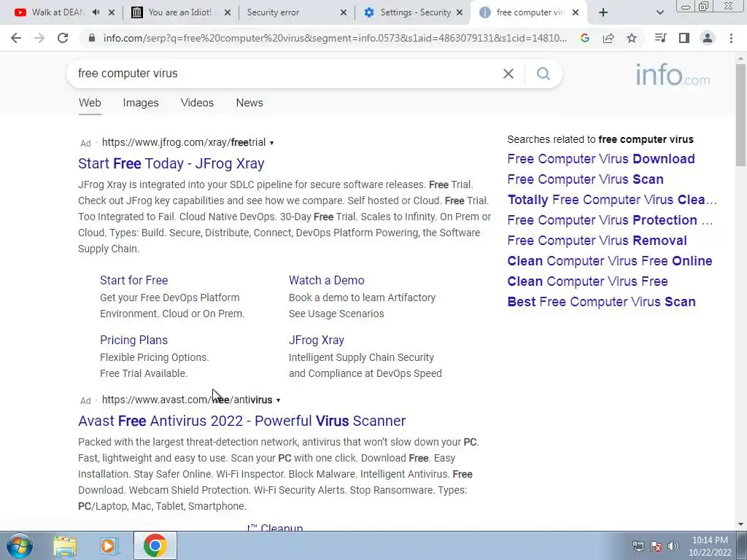Mute audio on the YouTube tab
747x560 pixels.
point(96,12)
